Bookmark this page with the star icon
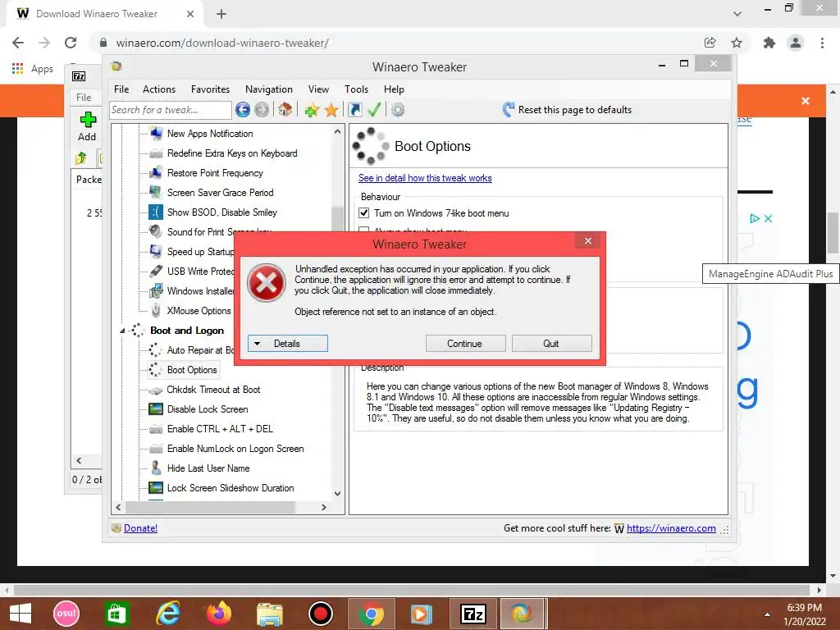The height and width of the screenshot is (630, 840). click(x=737, y=43)
